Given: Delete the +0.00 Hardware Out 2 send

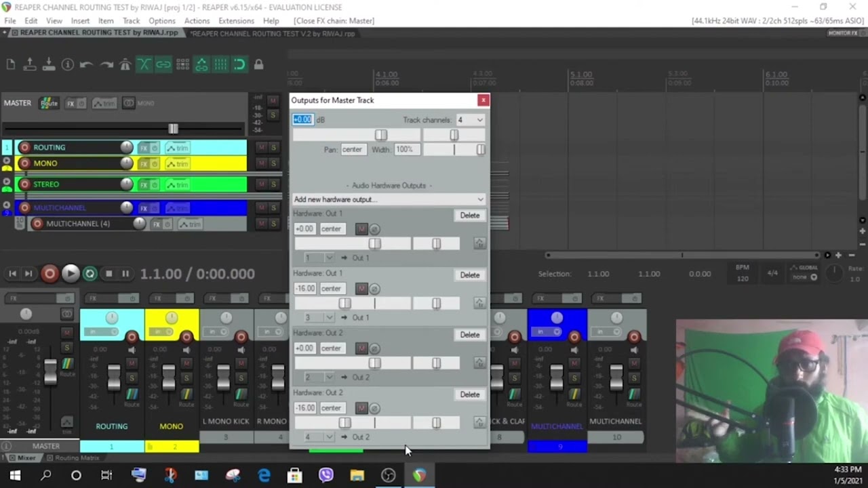Looking at the screenshot, I should [470, 335].
